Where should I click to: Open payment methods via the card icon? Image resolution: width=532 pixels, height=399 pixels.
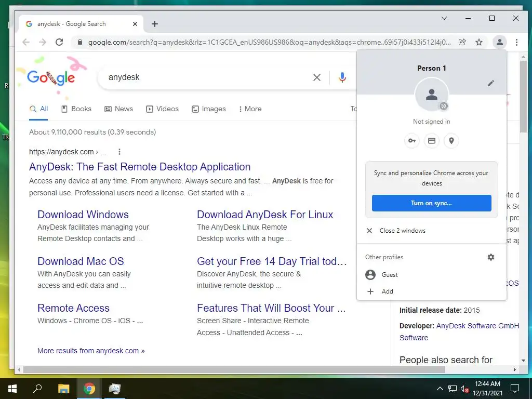[432, 140]
